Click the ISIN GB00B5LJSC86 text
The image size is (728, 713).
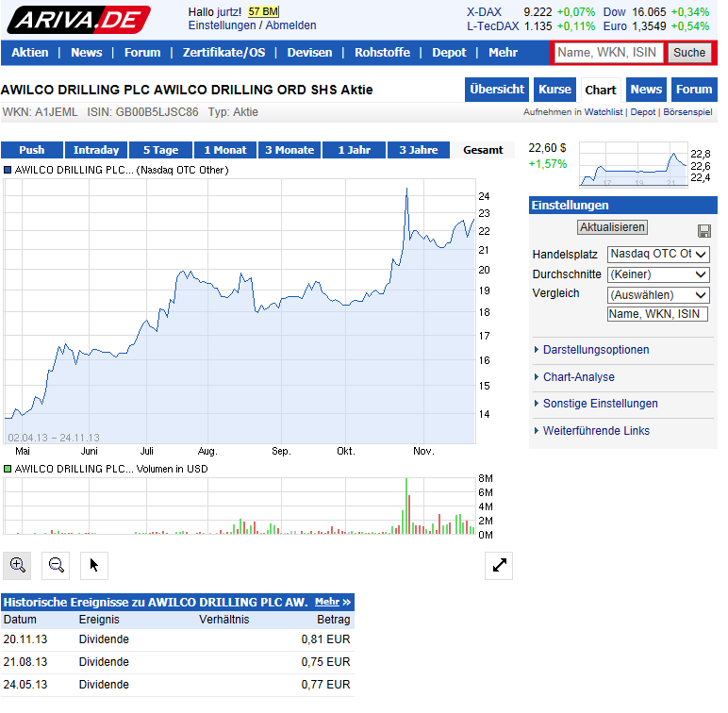(x=144, y=114)
